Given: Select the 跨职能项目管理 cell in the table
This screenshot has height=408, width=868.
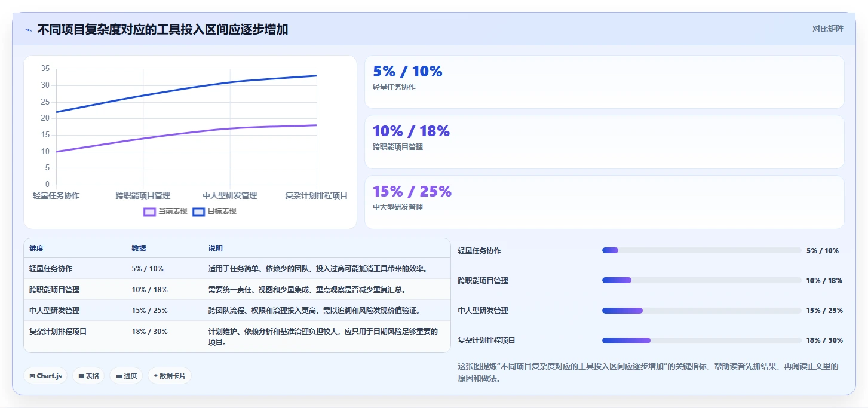Looking at the screenshot, I should point(54,290).
